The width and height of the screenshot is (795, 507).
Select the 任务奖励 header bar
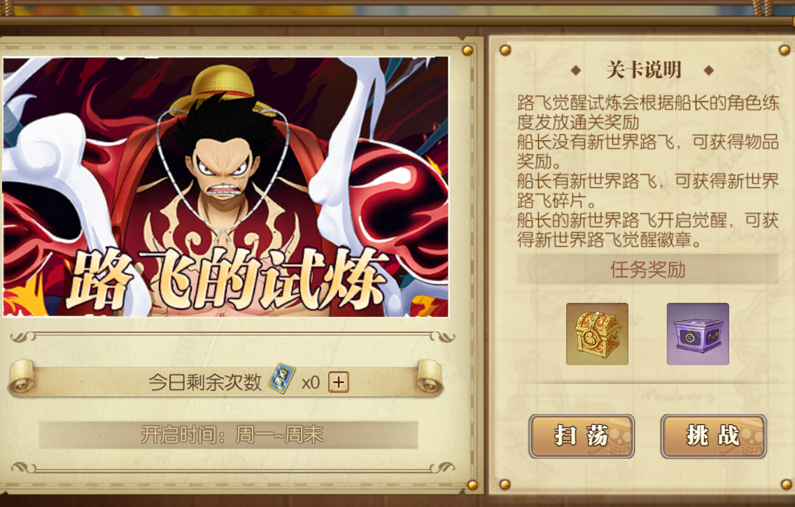coord(647,270)
